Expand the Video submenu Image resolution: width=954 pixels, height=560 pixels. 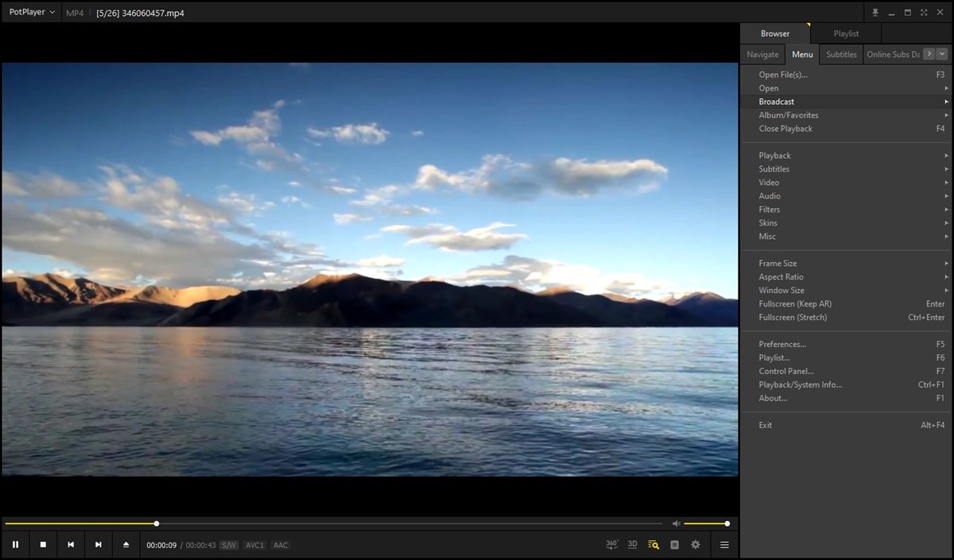(846, 183)
